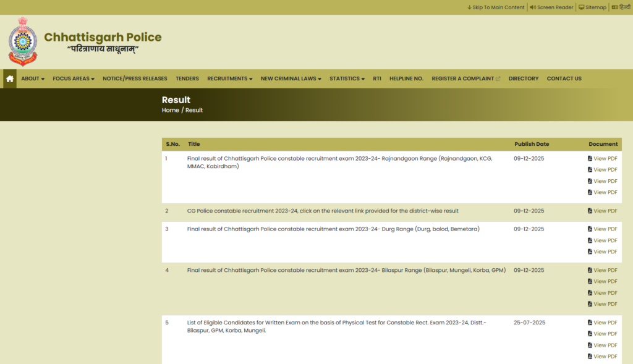Activate the Screen Reader icon
This screenshot has height=364, width=633.
[532, 7]
